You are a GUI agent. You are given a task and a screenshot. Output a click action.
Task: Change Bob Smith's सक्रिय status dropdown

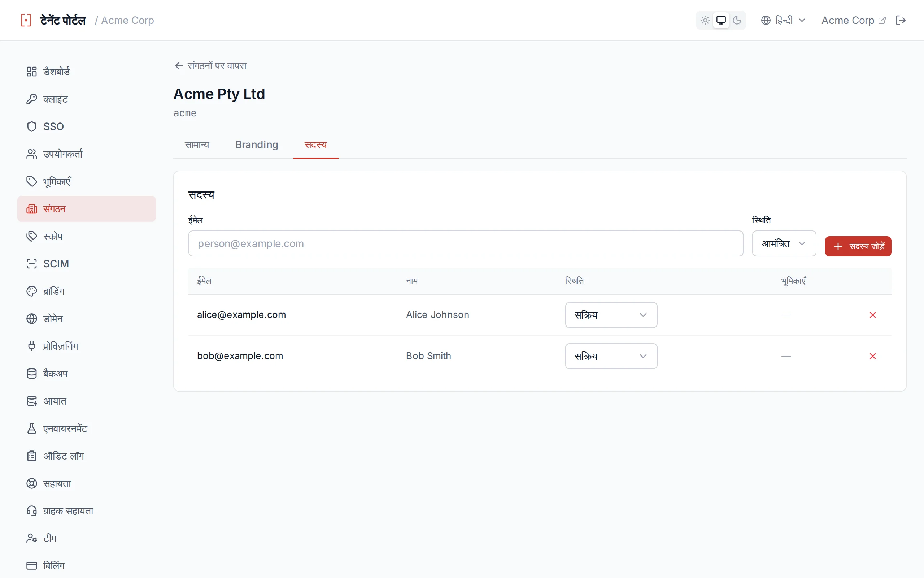[x=611, y=356]
